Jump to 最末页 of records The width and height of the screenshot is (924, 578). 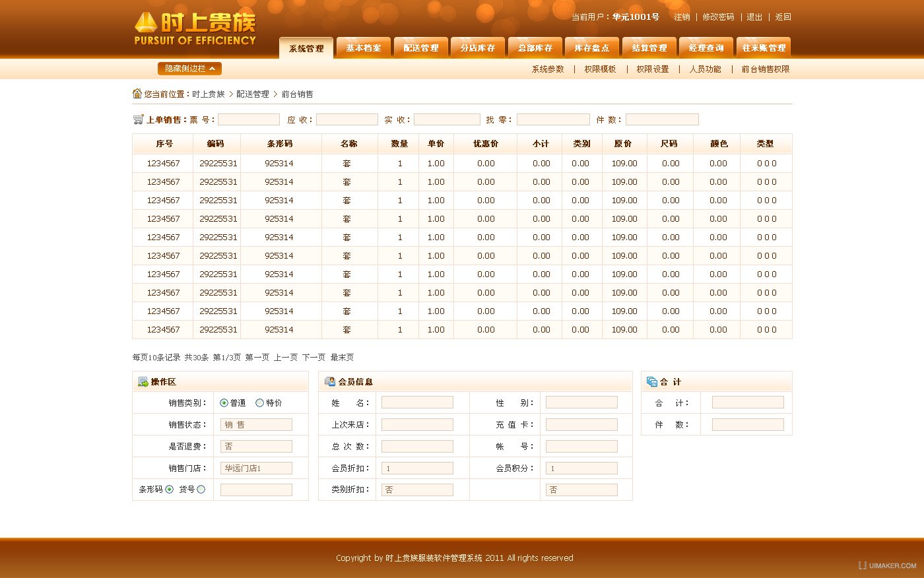click(x=342, y=358)
